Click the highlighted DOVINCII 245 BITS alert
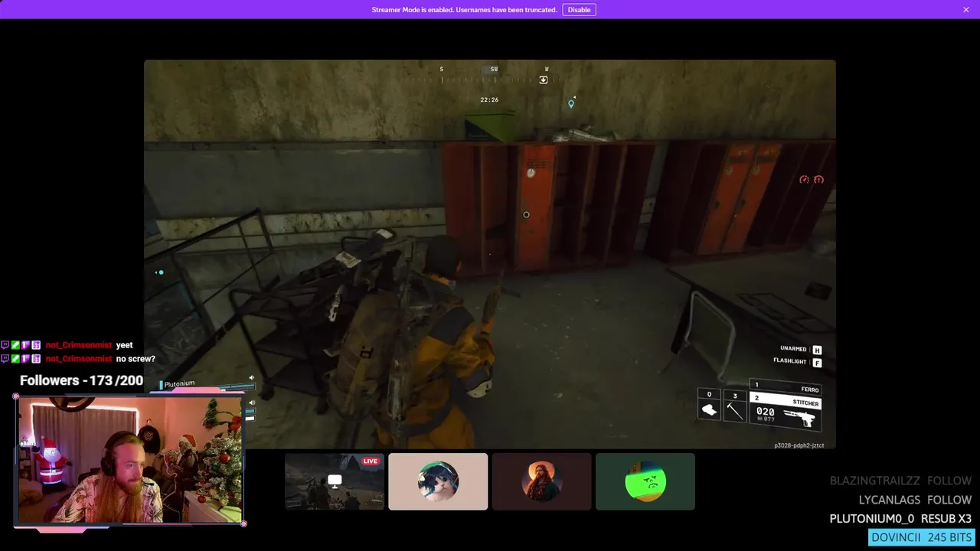The image size is (980, 551). (921, 537)
